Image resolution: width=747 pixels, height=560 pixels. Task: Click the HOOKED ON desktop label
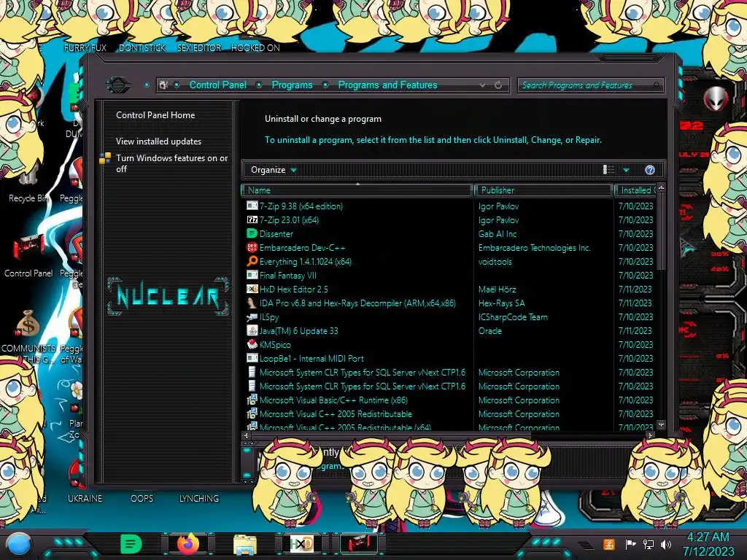[255, 47]
